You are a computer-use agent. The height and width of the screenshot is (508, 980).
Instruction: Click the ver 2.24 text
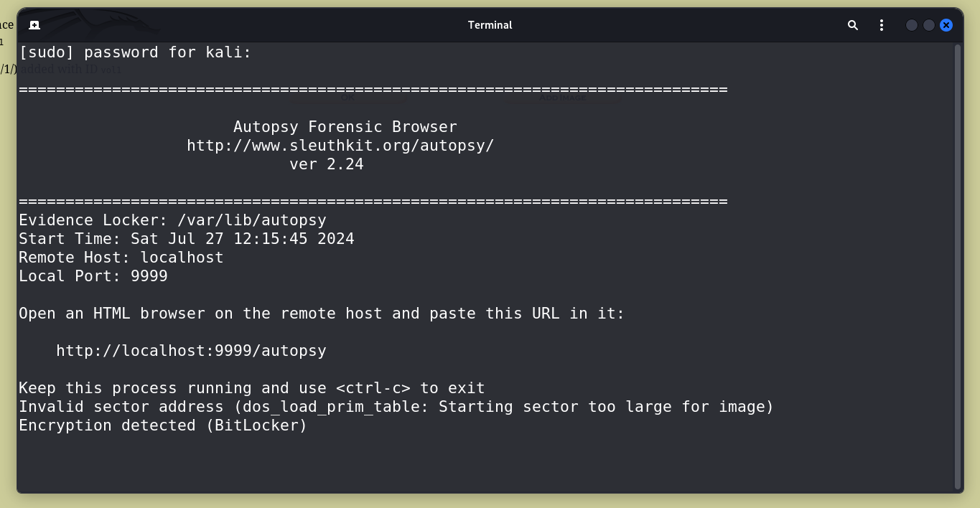pos(327,164)
